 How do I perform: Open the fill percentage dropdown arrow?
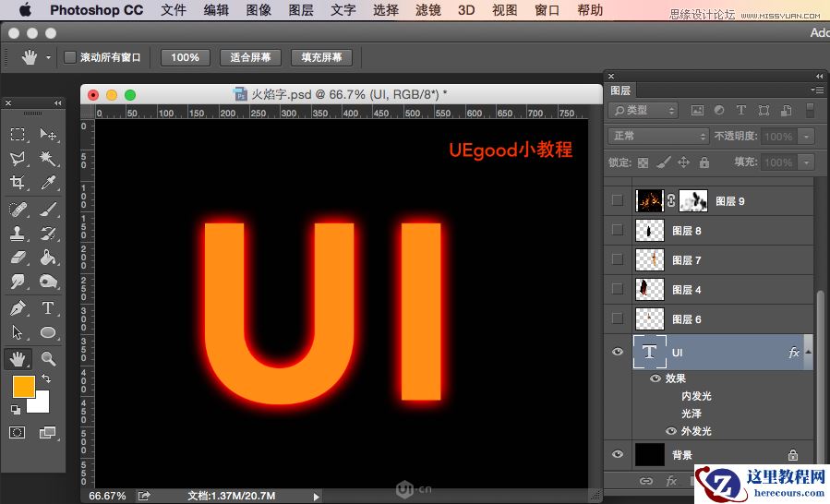click(x=806, y=162)
